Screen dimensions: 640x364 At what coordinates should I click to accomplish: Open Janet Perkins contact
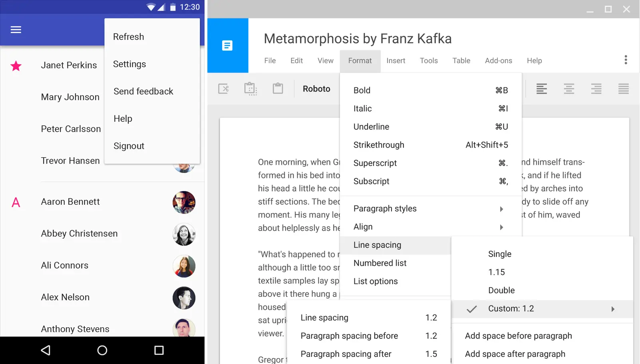pos(69,65)
